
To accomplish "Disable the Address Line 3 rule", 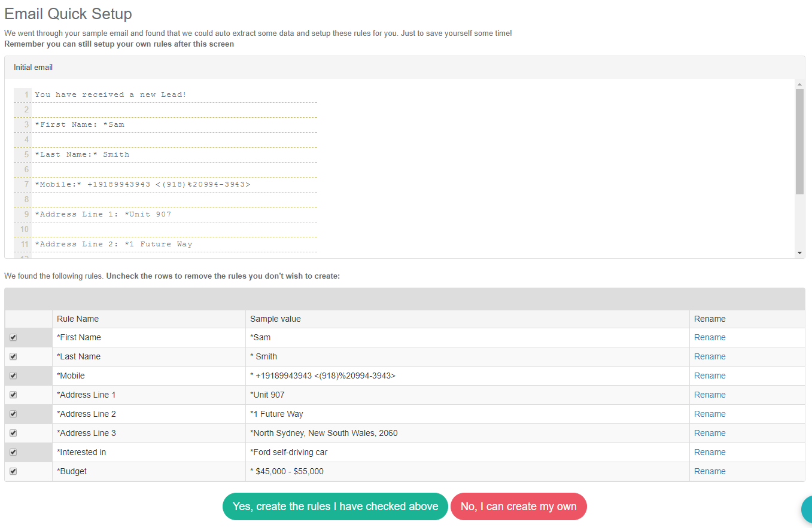I will (x=13, y=433).
